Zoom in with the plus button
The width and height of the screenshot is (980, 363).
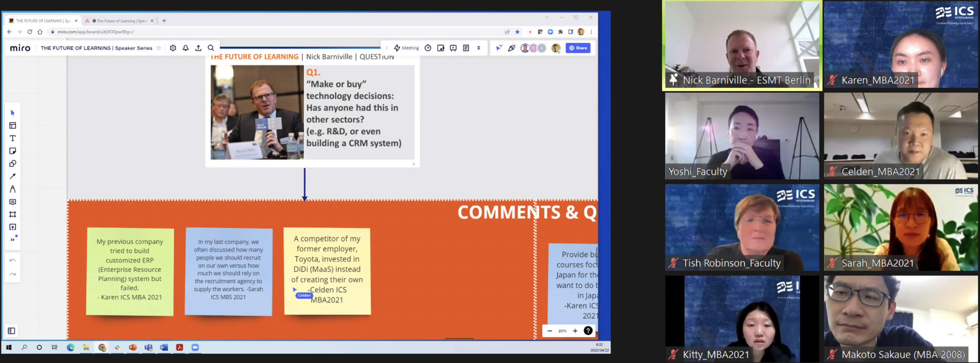click(x=575, y=331)
